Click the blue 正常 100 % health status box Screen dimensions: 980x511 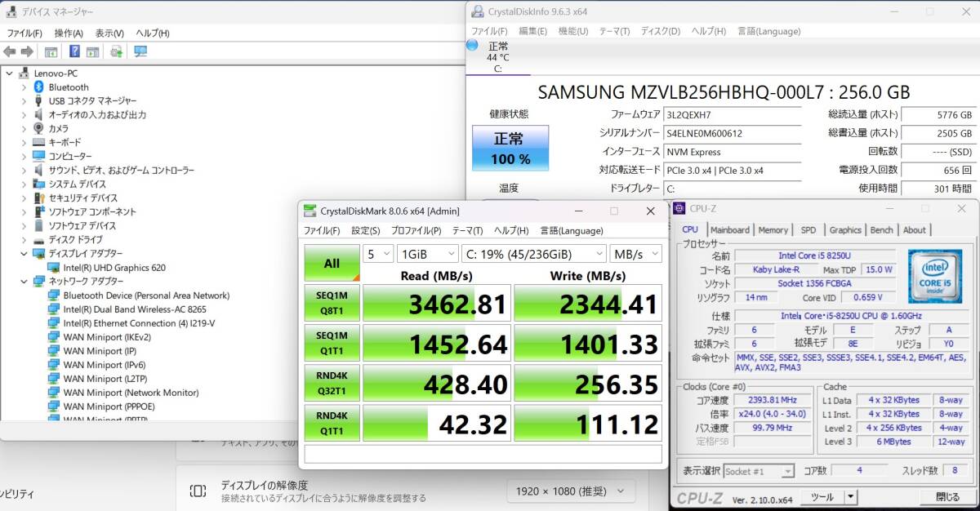click(x=510, y=148)
